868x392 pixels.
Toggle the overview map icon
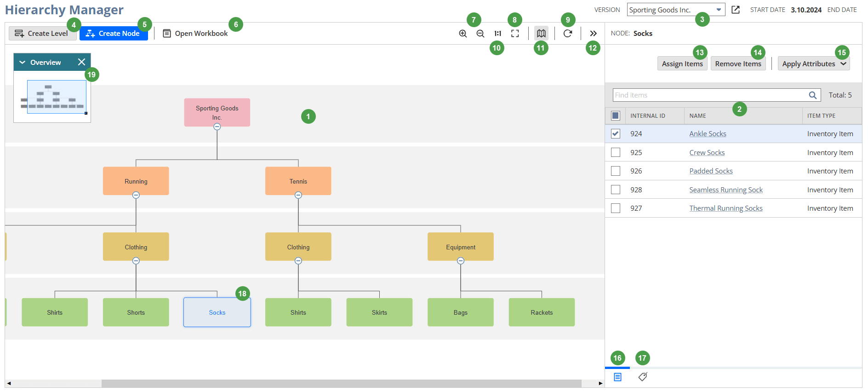[541, 34]
